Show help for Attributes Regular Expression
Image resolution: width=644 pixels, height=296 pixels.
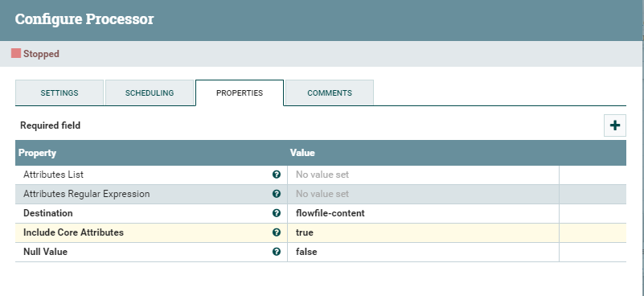277,194
